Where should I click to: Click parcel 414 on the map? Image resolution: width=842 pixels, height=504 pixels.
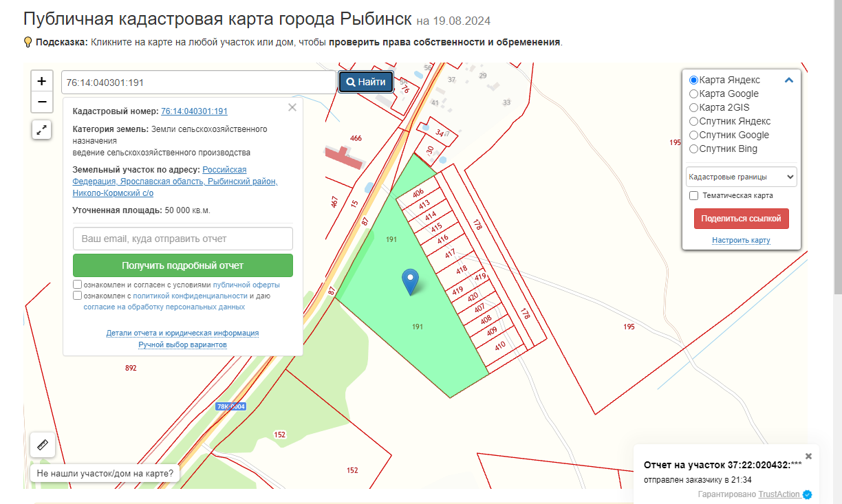pos(431,215)
